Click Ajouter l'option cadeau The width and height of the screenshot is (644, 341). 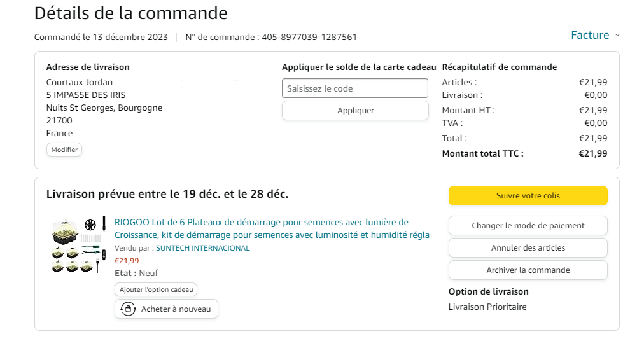(156, 290)
